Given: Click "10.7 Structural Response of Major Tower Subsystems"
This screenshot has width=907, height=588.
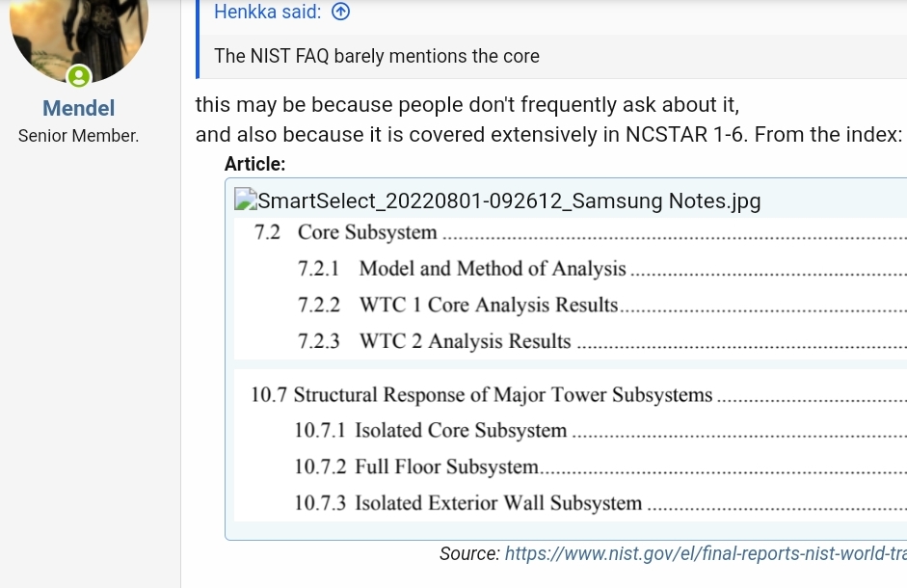Looking at the screenshot, I should pos(482,394).
